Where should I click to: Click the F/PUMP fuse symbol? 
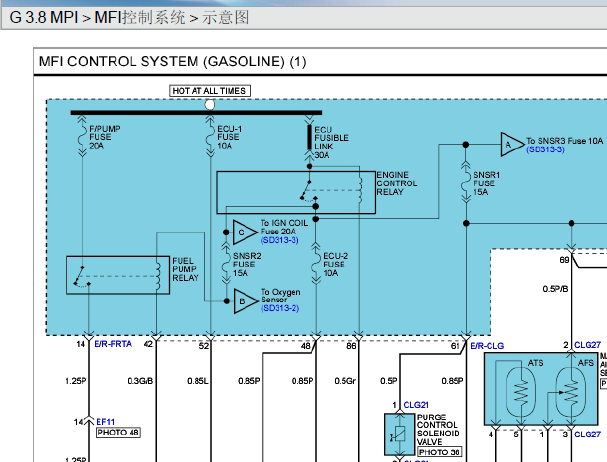pyautogui.click(x=82, y=137)
